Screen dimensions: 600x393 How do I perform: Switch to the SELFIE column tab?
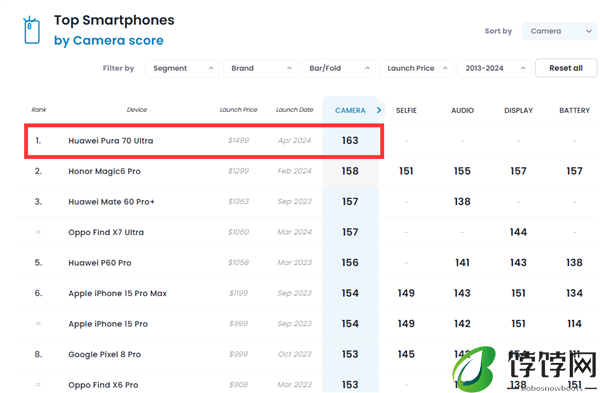click(x=406, y=110)
